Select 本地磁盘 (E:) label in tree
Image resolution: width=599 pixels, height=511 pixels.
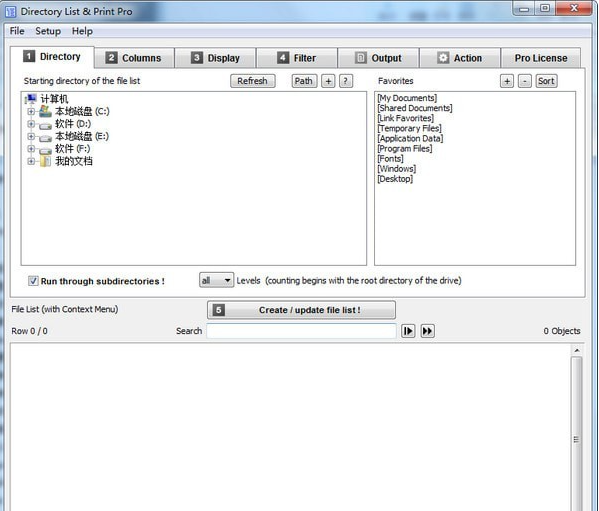click(x=82, y=136)
